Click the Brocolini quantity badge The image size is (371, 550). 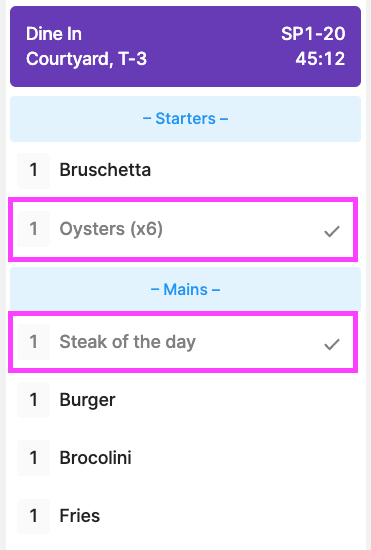(34, 458)
